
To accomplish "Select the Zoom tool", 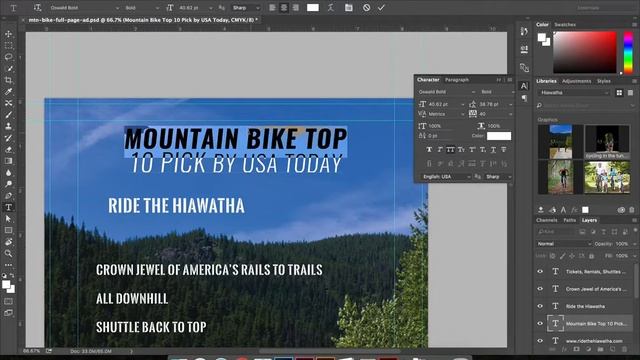I will 8,253.
